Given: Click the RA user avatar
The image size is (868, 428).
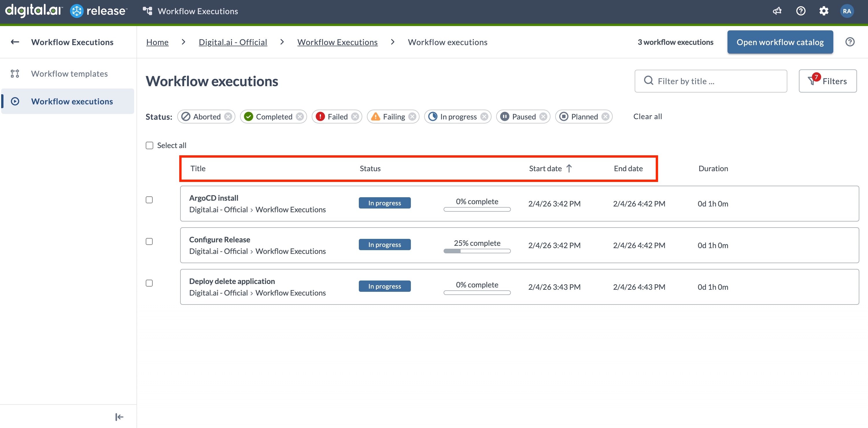Looking at the screenshot, I should point(847,10).
